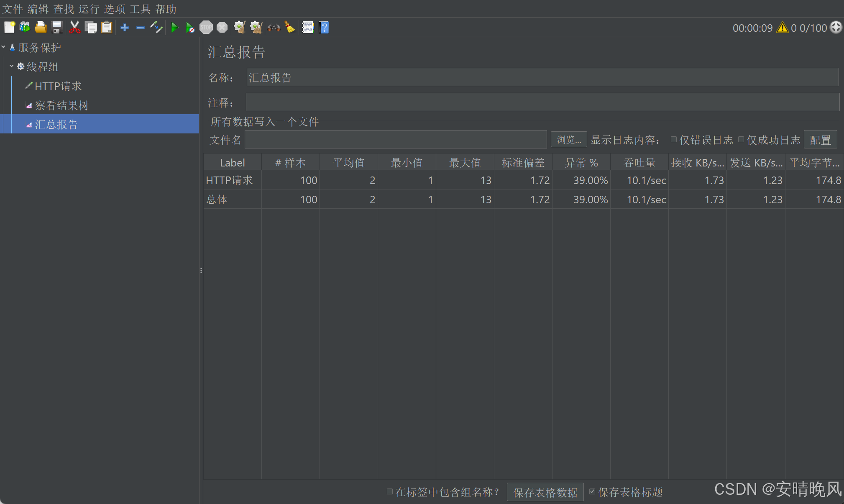Click the 吞吐量 column header
The height and width of the screenshot is (504, 844).
639,163
